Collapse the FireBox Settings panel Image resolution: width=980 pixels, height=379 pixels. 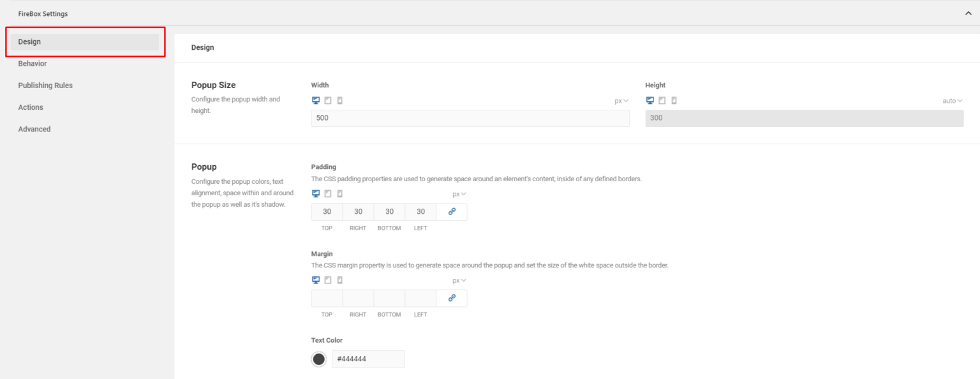pos(969,12)
